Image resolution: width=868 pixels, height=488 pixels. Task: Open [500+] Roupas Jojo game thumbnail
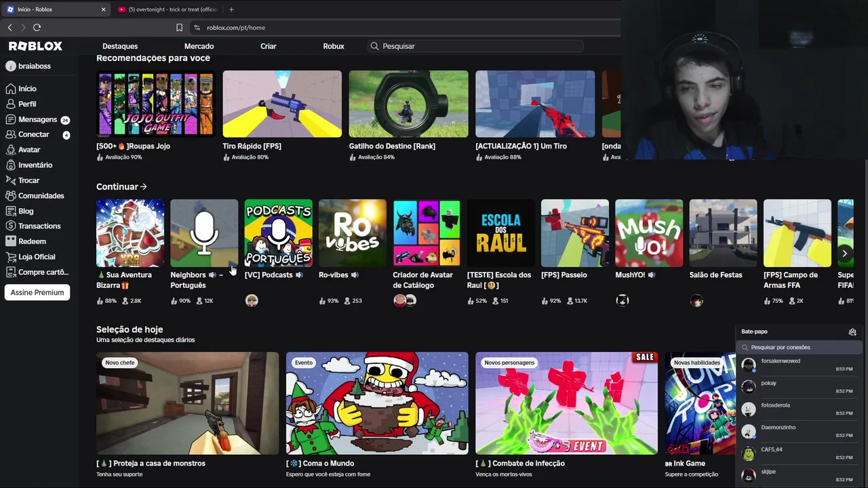click(156, 104)
